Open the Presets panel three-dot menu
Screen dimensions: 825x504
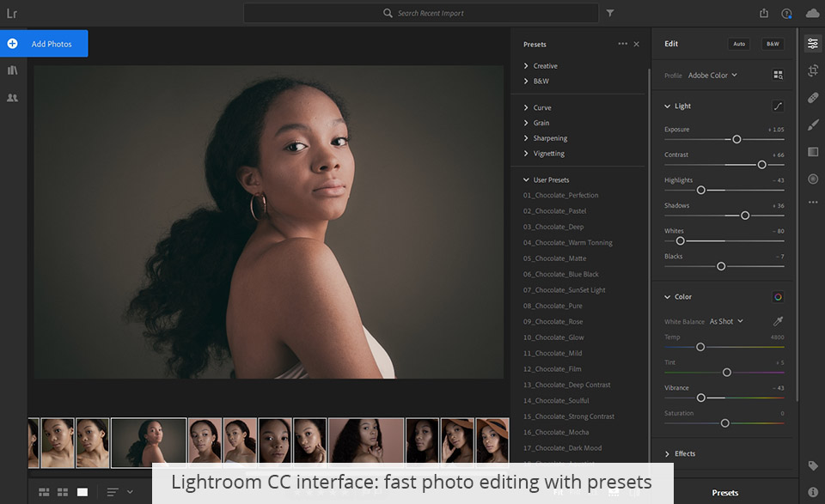[623, 44]
